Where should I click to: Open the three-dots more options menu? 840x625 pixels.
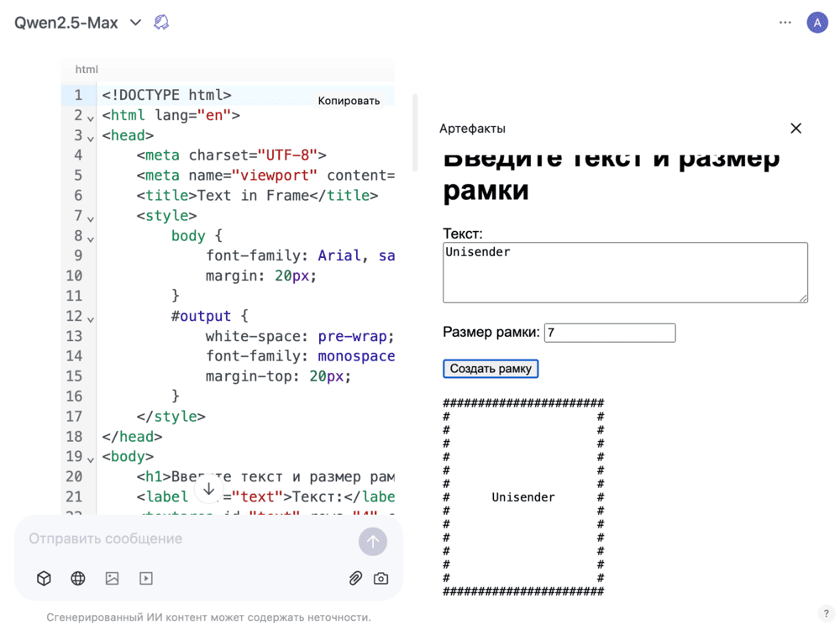coord(785,23)
